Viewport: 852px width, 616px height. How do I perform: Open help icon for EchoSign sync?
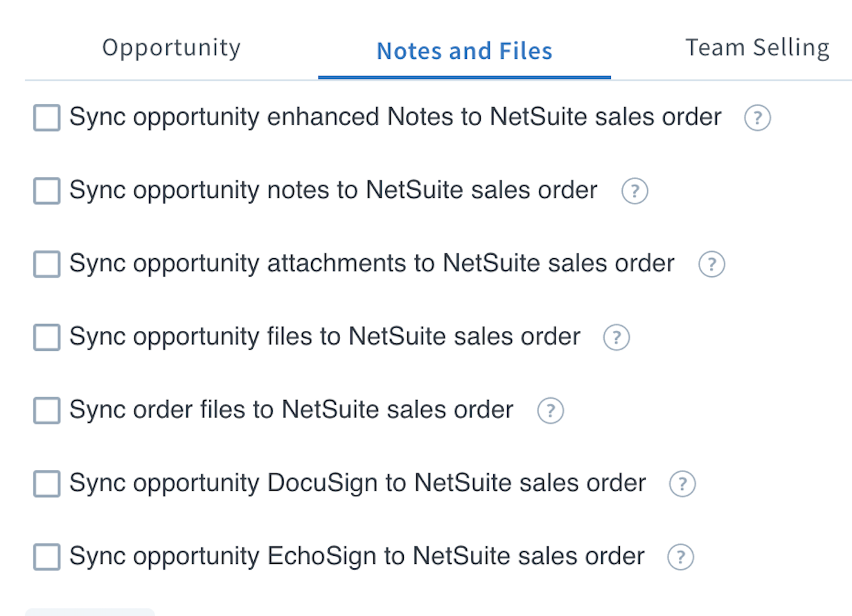(680, 557)
